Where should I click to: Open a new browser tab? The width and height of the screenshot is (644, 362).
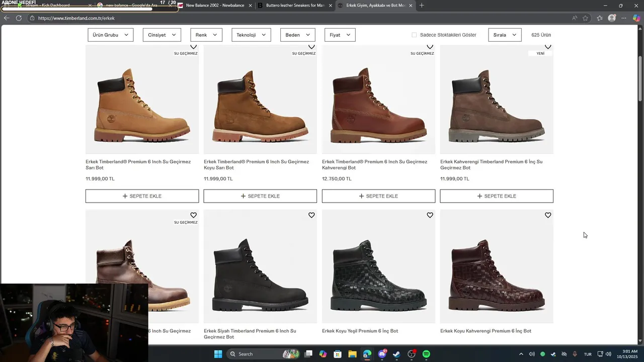pos(422,6)
